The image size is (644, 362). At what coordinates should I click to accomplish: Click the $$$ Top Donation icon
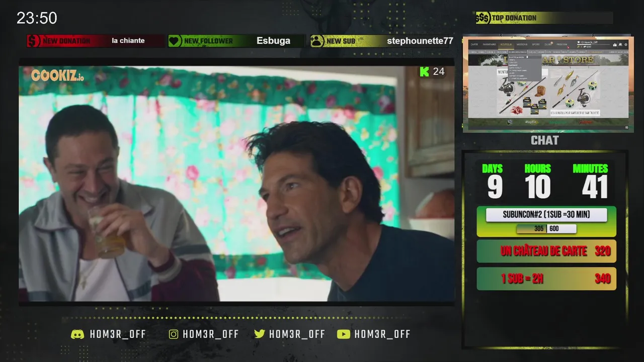(483, 18)
